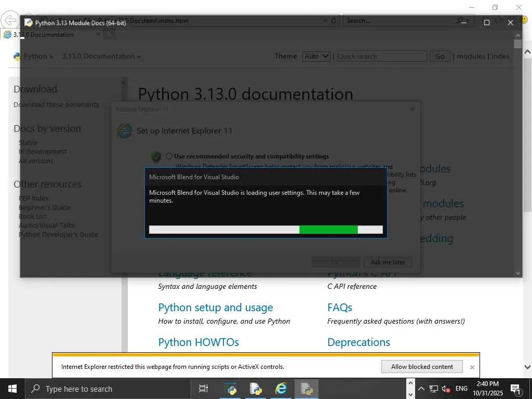The image size is (532, 399).
Task: Click Ask me later button
Action: pos(388,262)
